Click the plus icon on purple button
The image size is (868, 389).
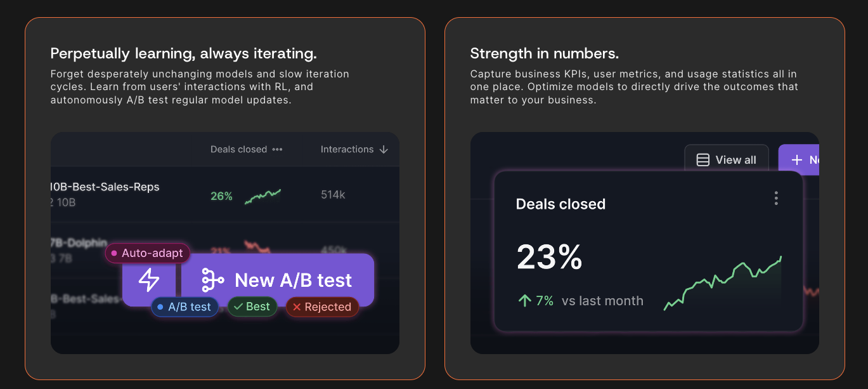(797, 160)
